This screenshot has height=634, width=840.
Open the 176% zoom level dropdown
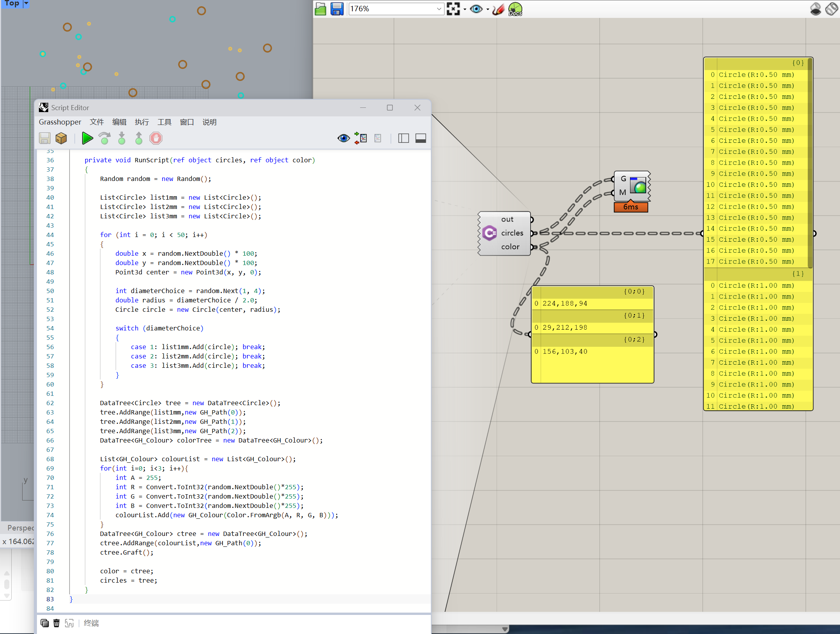pos(439,9)
